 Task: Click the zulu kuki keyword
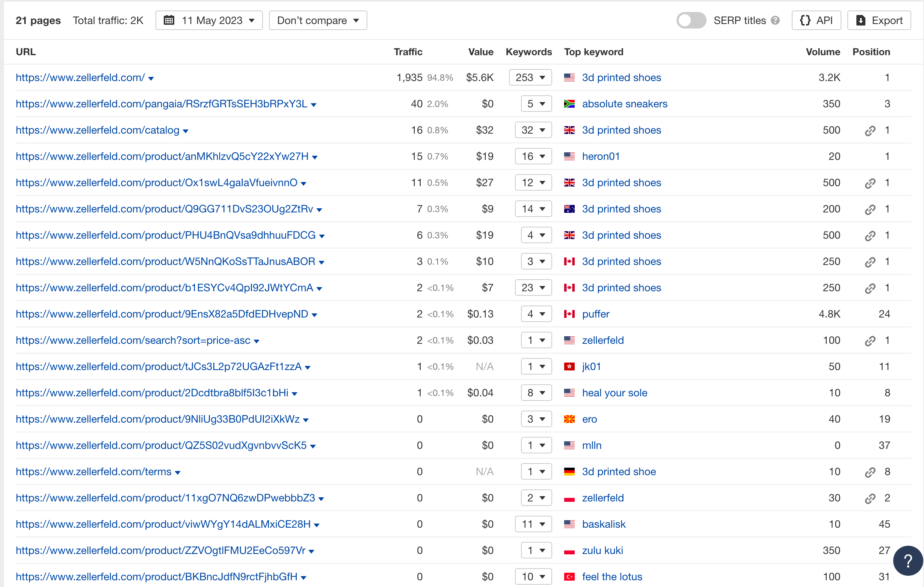(602, 551)
